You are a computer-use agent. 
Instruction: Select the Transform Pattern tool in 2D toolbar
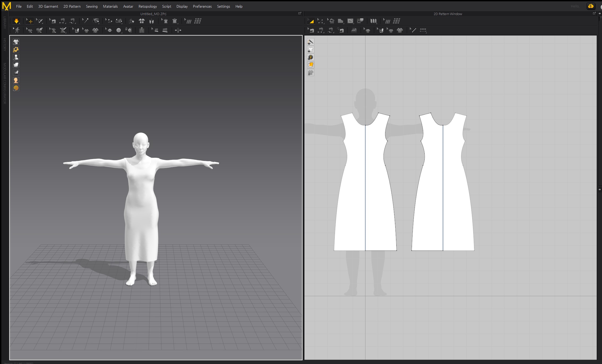click(311, 21)
